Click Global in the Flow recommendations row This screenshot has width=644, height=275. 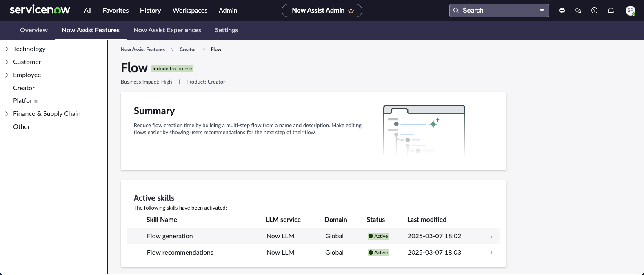[x=335, y=253]
